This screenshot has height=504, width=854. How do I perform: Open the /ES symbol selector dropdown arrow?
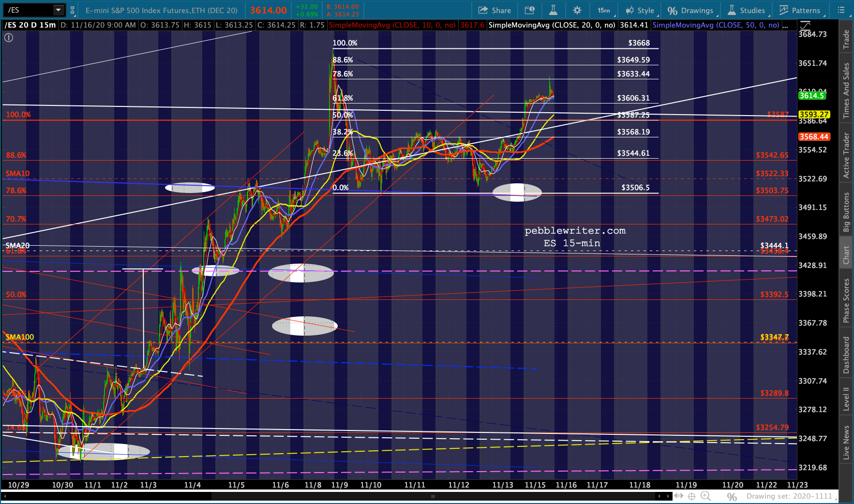[x=58, y=10]
